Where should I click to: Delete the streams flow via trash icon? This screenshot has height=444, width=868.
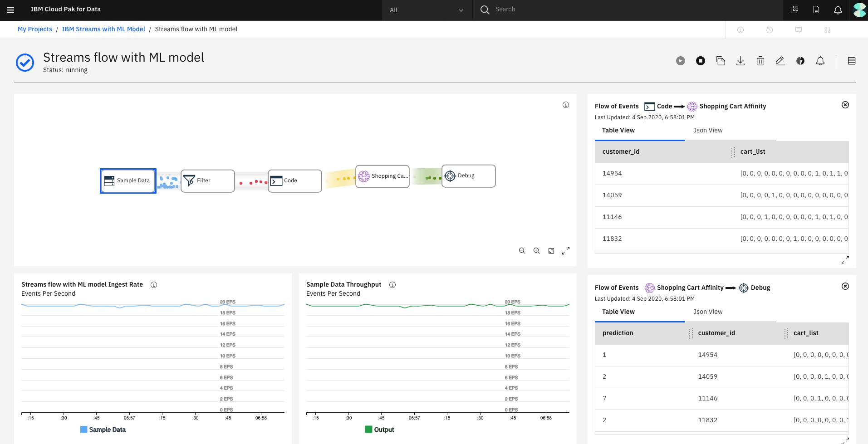[760, 61]
